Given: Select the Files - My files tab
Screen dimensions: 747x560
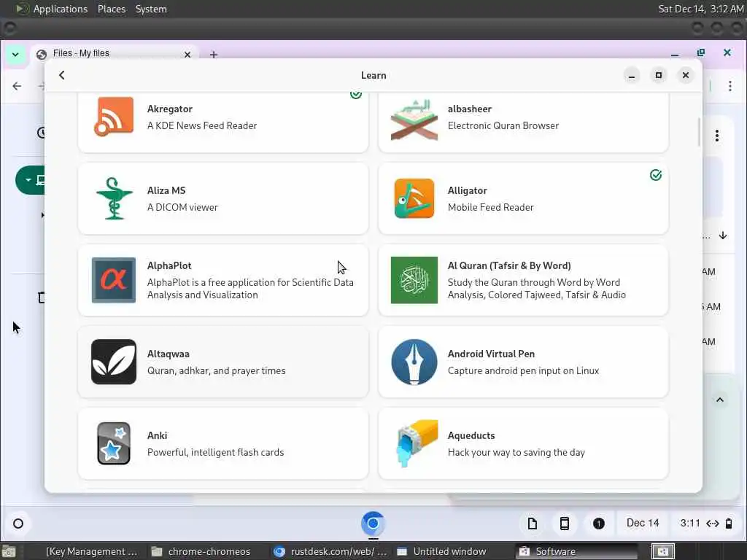Looking at the screenshot, I should (x=115, y=54).
